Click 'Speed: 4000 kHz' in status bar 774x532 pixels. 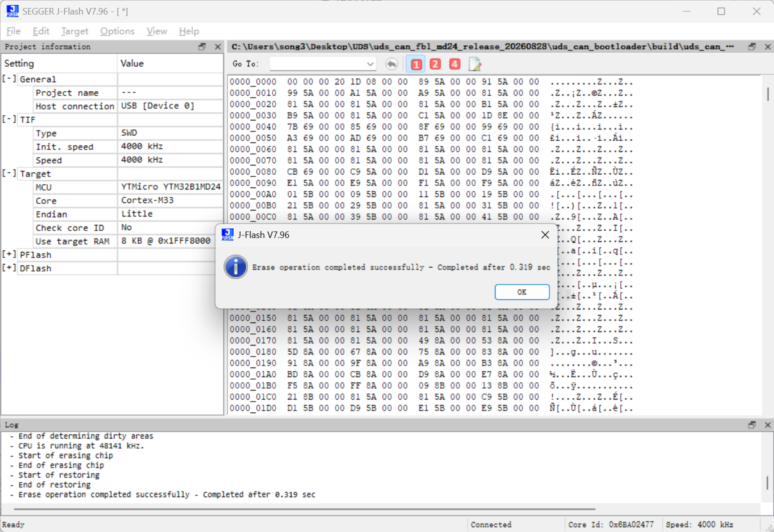(699, 524)
